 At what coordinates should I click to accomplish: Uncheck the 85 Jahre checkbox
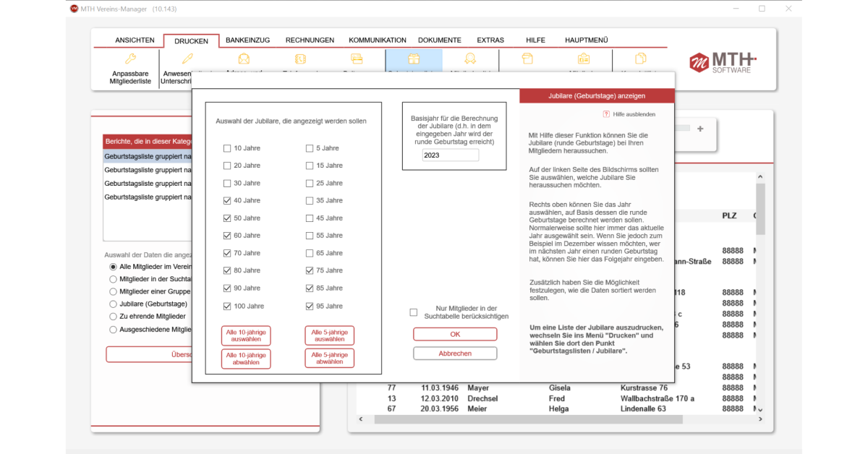pyautogui.click(x=310, y=288)
